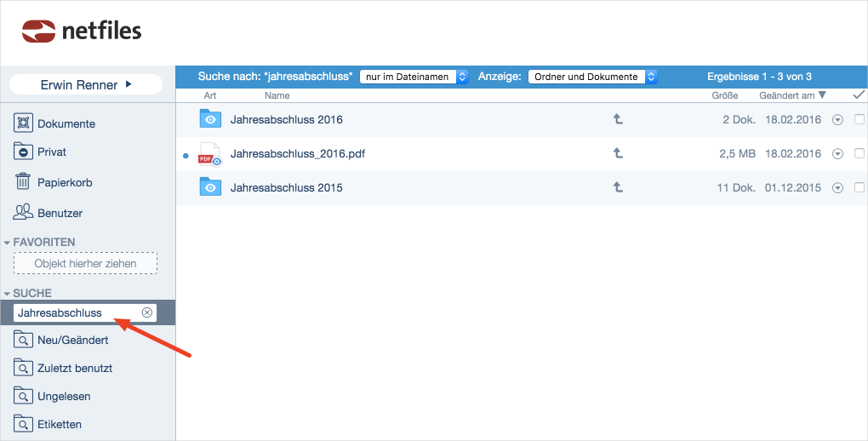Open the Papierkorb trash icon

pyautogui.click(x=23, y=181)
